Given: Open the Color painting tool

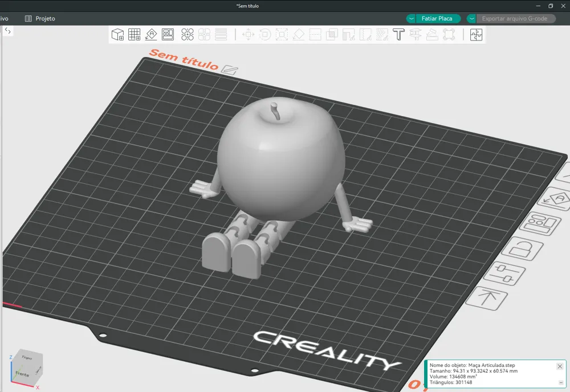Looking at the screenshot, I should coord(382,35).
